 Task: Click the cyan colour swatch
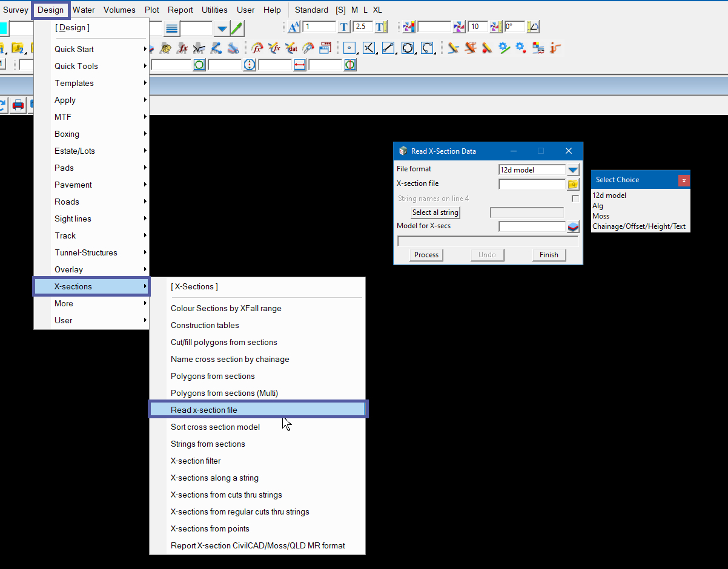(x=4, y=28)
